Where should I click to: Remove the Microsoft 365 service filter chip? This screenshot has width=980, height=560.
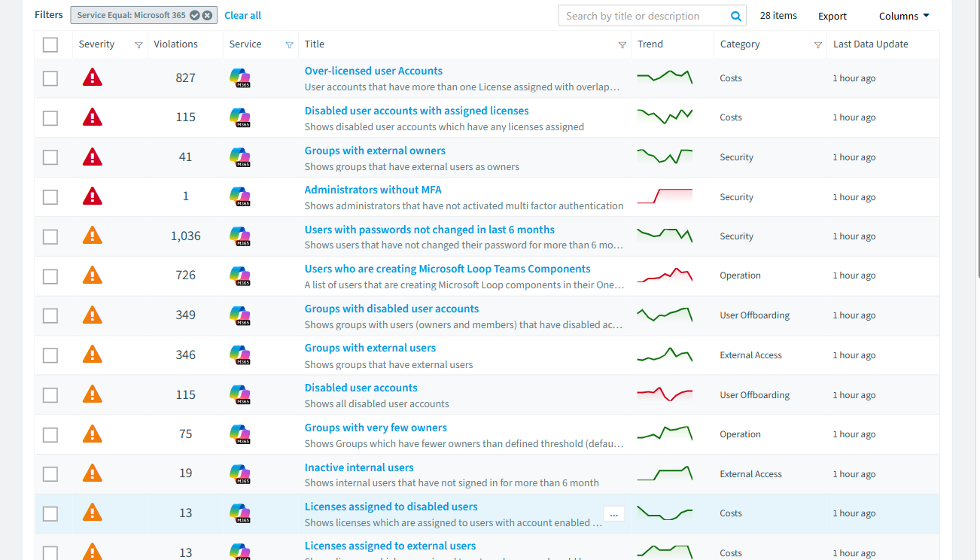click(207, 15)
